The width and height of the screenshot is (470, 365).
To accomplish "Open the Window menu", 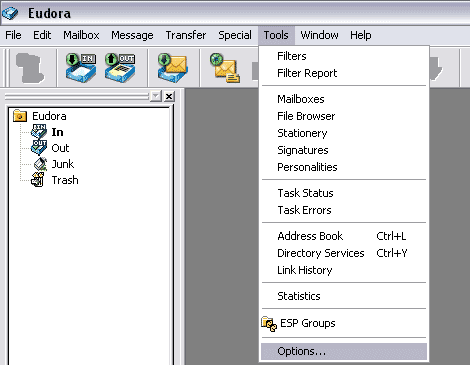I will coord(319,35).
